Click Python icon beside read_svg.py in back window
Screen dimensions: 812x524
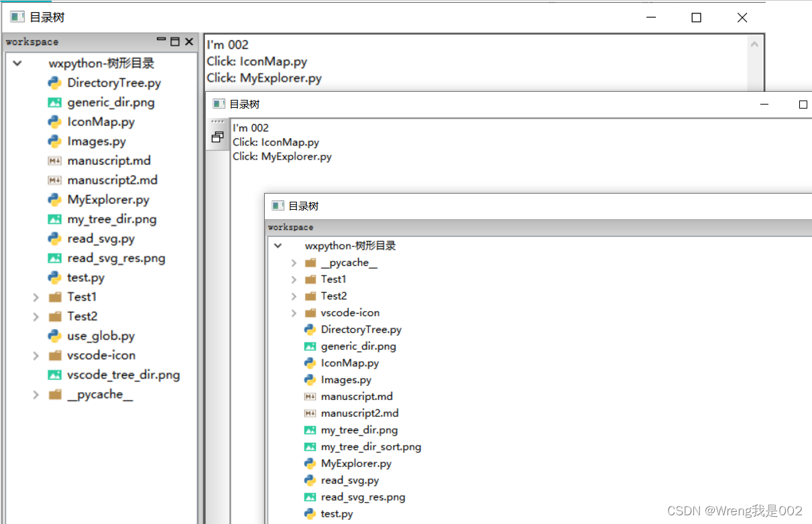[x=55, y=239]
